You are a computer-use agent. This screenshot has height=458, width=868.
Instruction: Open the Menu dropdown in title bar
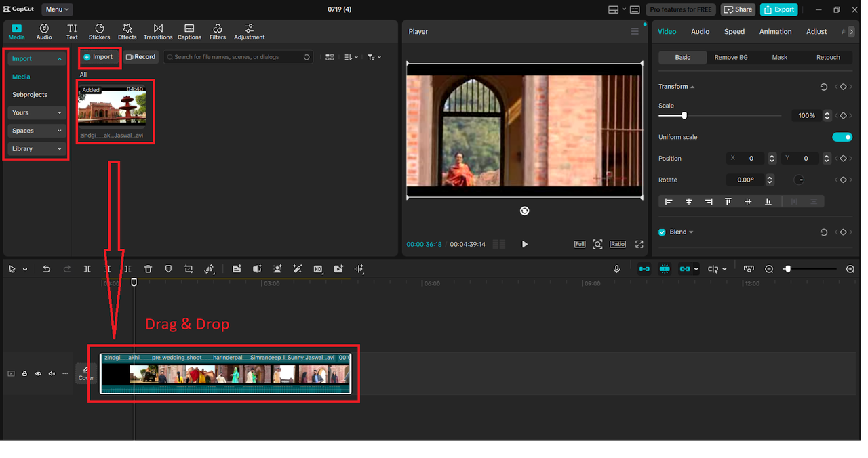click(57, 9)
